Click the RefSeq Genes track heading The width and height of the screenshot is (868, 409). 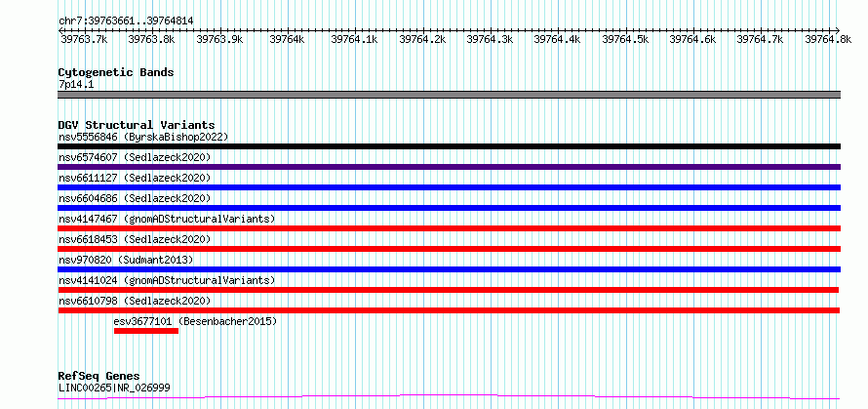pyautogui.click(x=99, y=377)
